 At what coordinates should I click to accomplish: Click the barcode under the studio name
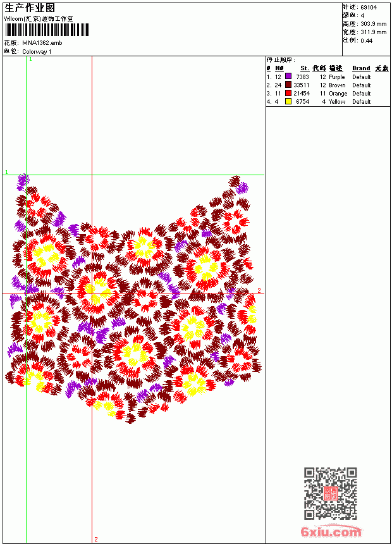[47, 30]
